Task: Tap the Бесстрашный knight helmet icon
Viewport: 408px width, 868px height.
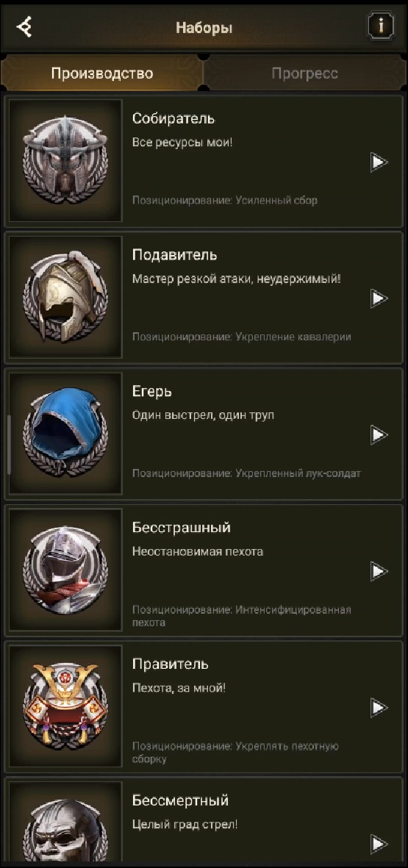Action: [x=65, y=570]
